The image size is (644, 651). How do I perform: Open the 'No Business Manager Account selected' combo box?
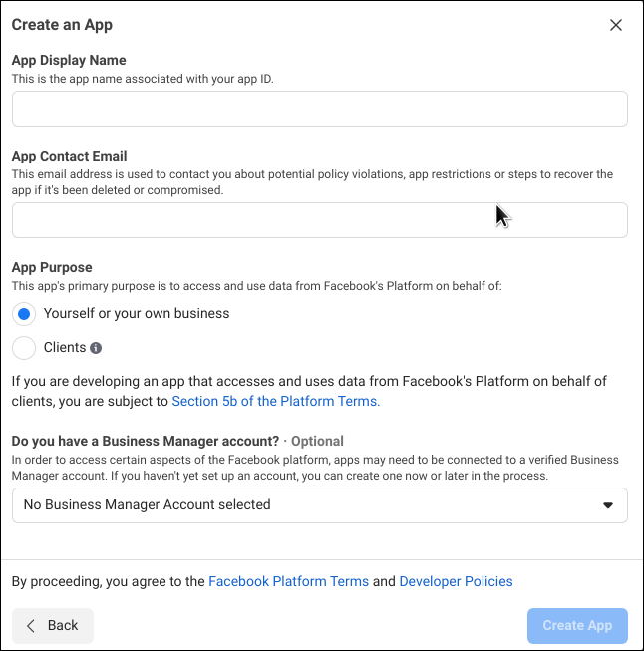(x=319, y=505)
